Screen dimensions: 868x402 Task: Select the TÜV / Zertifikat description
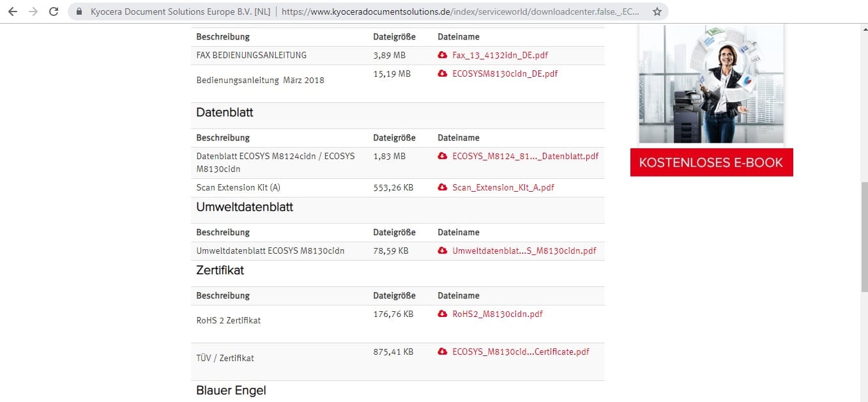[x=225, y=358]
